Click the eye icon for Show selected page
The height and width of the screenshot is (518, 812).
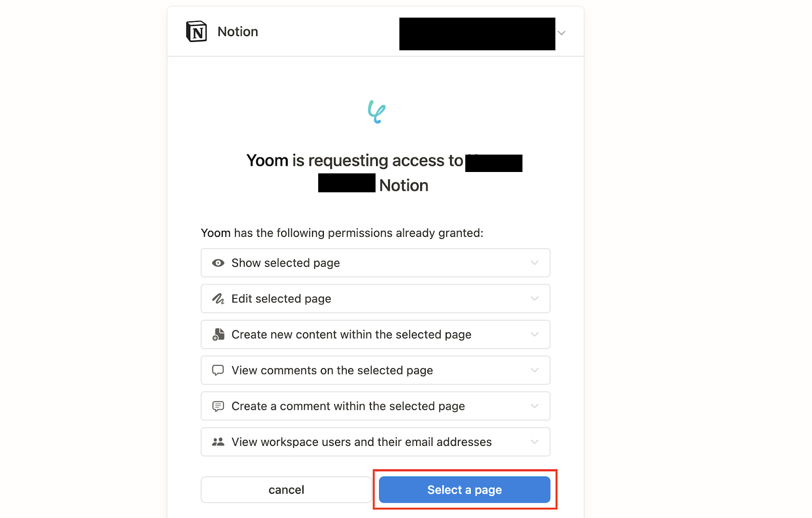[218, 263]
